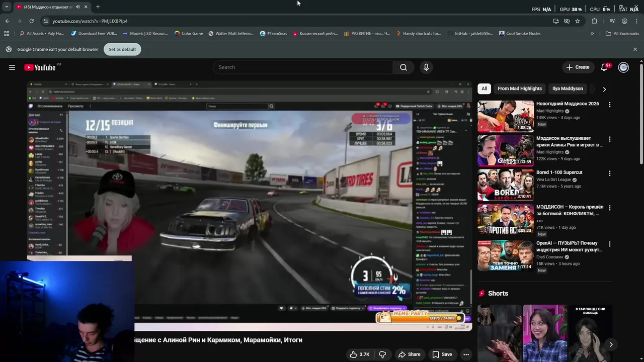Click Set as default button
Image resolution: width=644 pixels, height=362 pixels.
(x=122, y=49)
